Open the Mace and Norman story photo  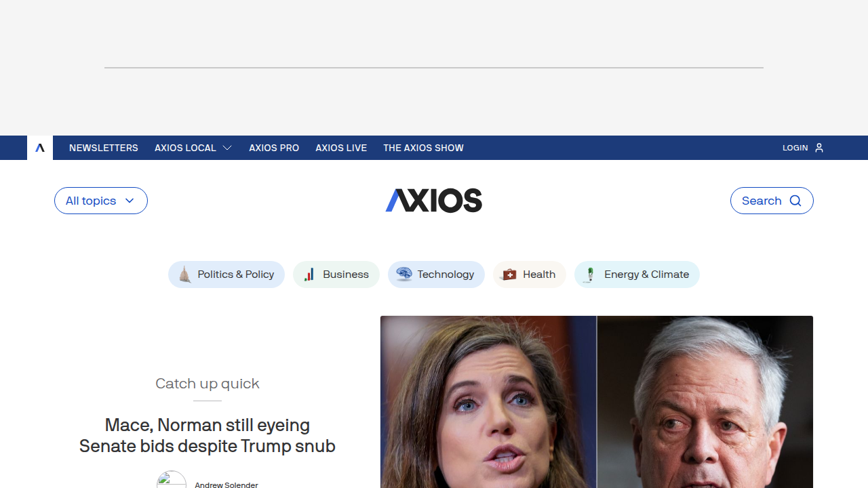tap(597, 402)
